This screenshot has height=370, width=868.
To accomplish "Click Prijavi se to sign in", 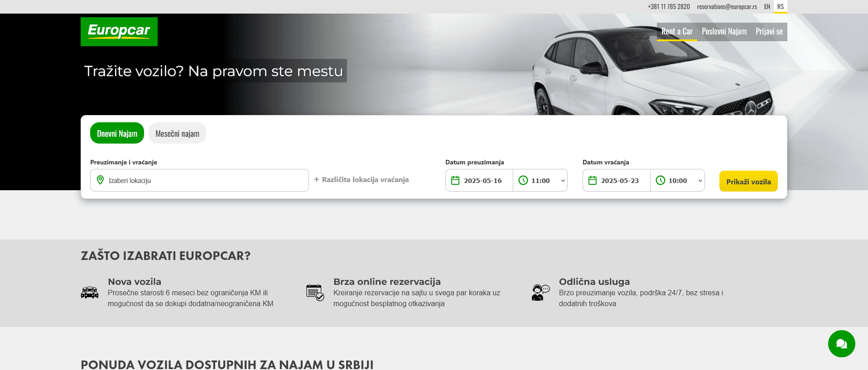I will 769,32.
